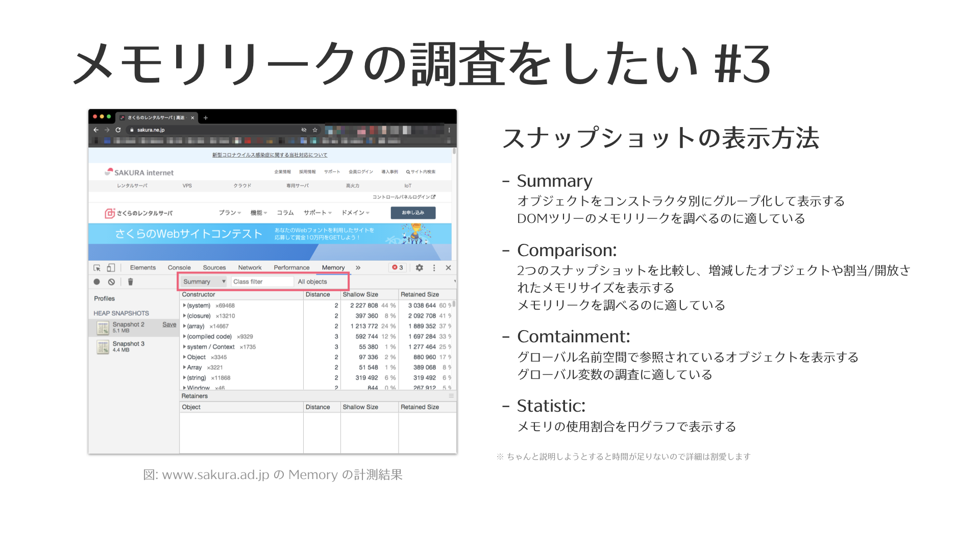Viewport: 980px width, 551px height.
Task: Click the さくらのレンタルサーバ logo
Action: [x=139, y=213]
